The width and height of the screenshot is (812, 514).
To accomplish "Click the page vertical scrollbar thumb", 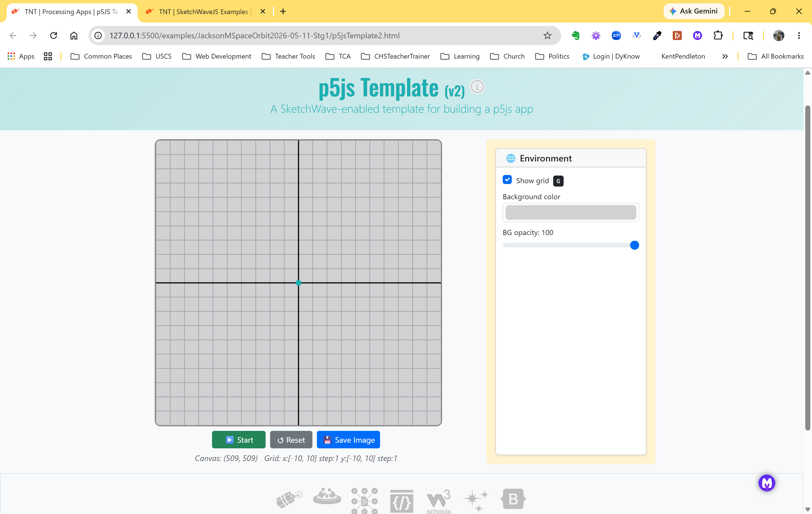I will [807, 268].
